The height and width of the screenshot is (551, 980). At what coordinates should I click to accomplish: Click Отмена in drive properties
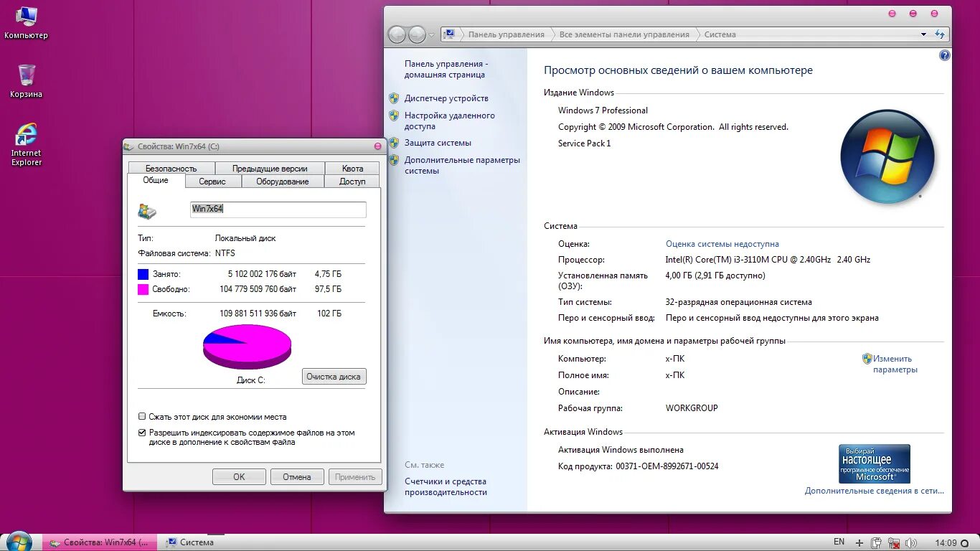pyautogui.click(x=297, y=476)
